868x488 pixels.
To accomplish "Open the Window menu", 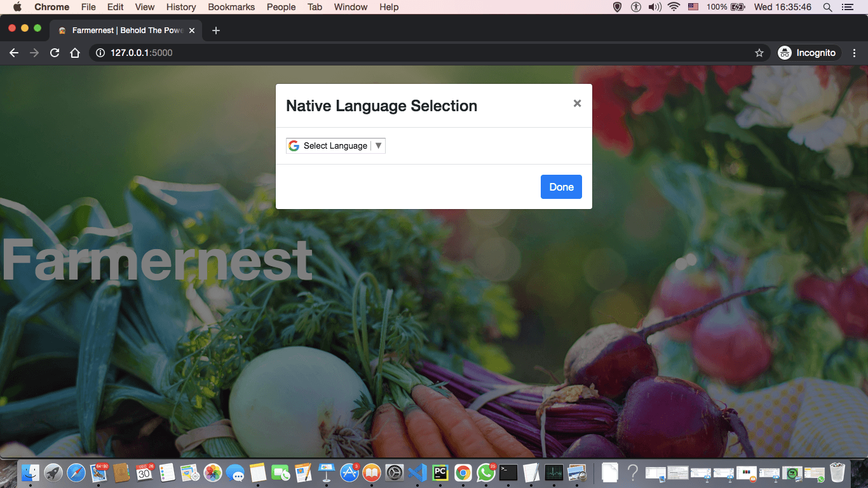I will pos(351,7).
